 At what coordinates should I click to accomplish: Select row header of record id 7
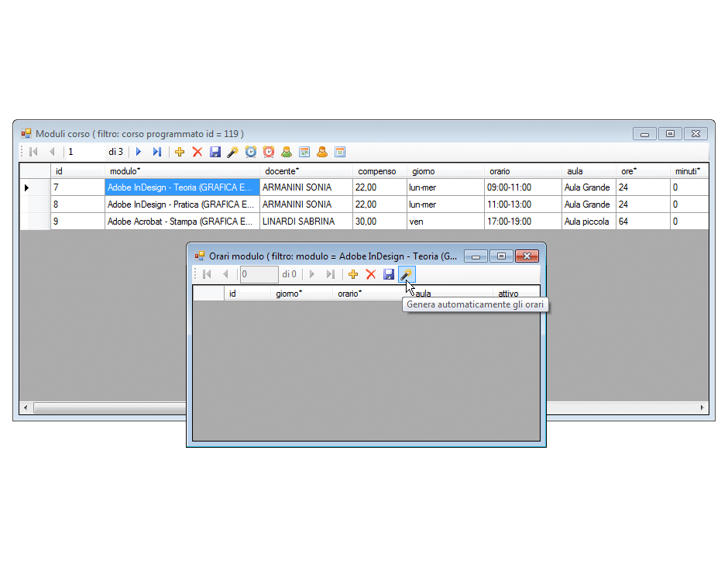pyautogui.click(x=35, y=187)
